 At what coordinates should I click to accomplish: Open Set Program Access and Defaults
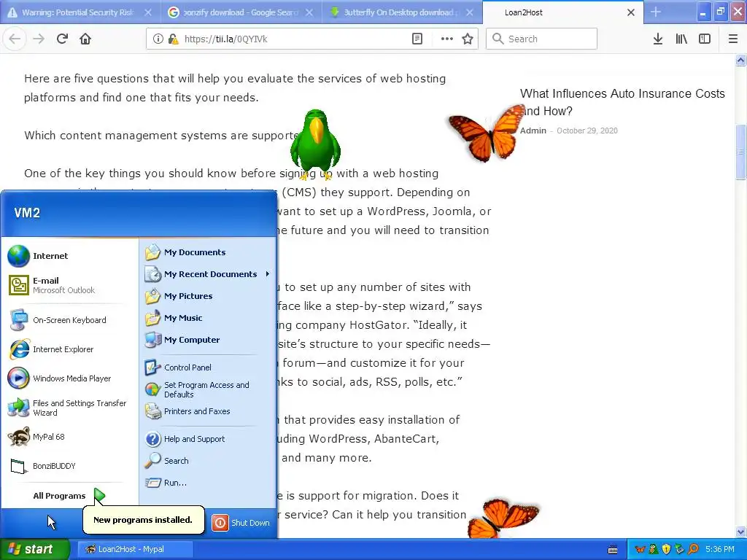pyautogui.click(x=208, y=389)
